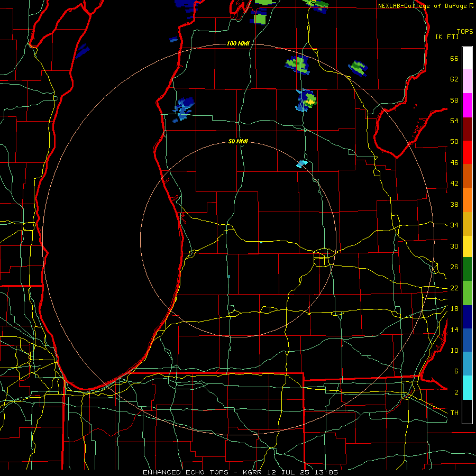Viewport: 476px width, 476px height.
Task: Click the 2 legend value
Action: click(456, 392)
